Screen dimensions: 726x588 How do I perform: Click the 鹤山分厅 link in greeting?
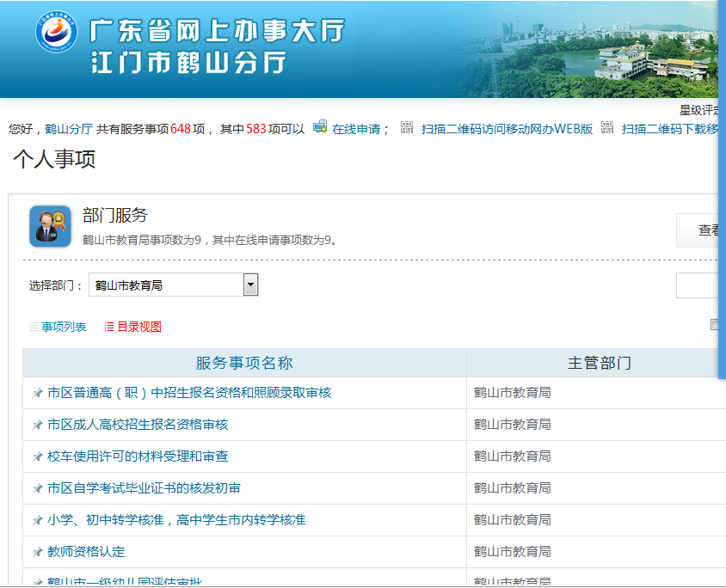point(69,129)
